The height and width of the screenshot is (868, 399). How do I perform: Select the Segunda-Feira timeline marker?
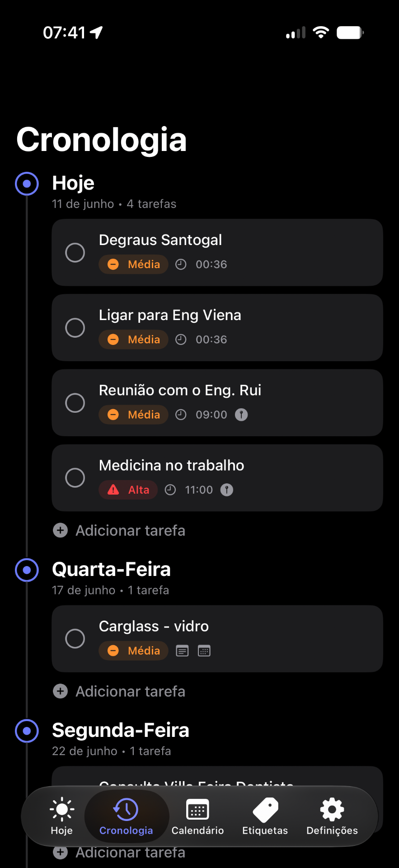click(27, 731)
